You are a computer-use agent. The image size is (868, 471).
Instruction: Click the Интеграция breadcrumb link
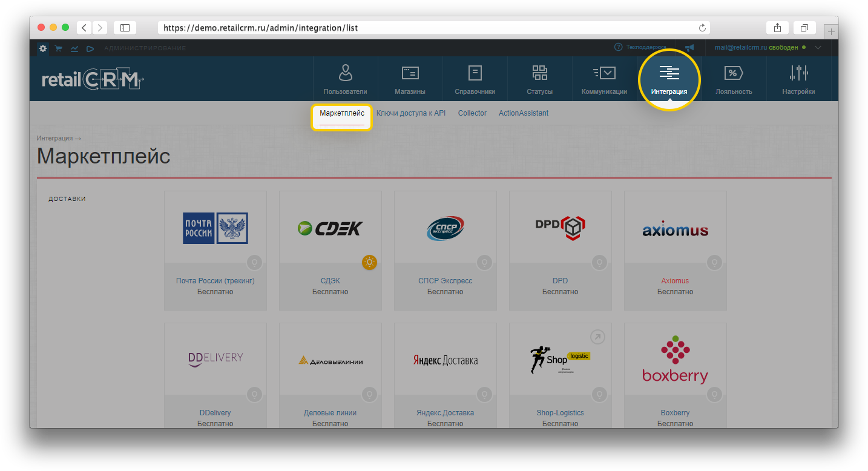point(54,139)
